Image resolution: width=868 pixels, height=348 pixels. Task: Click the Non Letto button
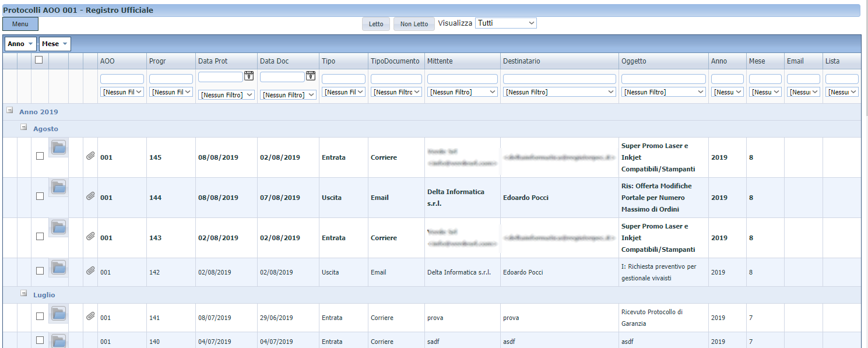(414, 24)
